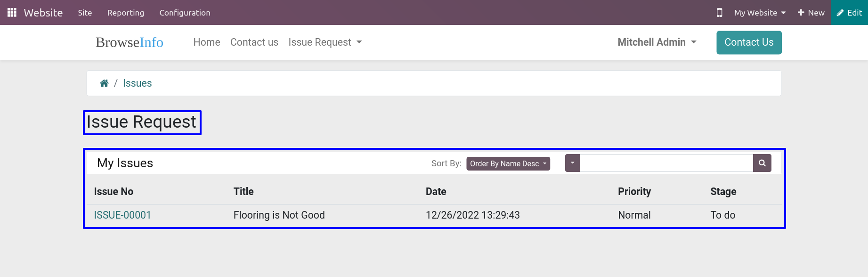Viewport: 868px width, 277px height.
Task: Click the BrowseInfo logo
Action: tap(130, 42)
